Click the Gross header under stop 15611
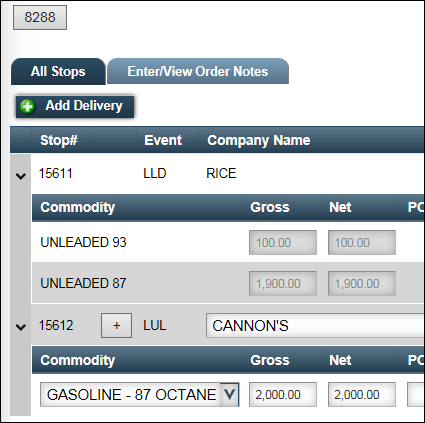Viewport: 425px width, 423px height. (270, 207)
